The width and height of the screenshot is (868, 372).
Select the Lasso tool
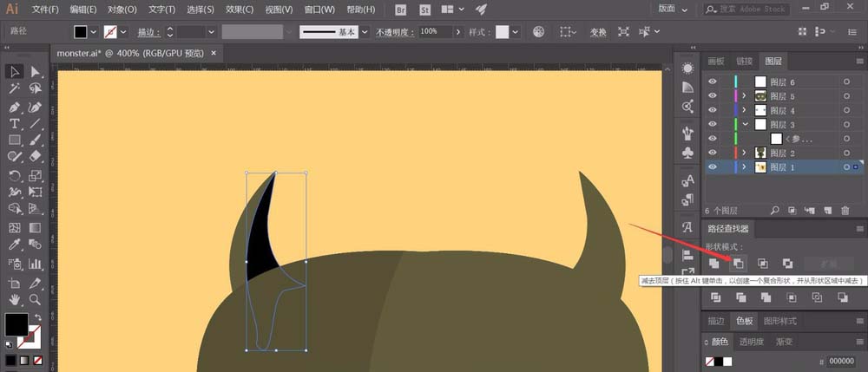35,88
